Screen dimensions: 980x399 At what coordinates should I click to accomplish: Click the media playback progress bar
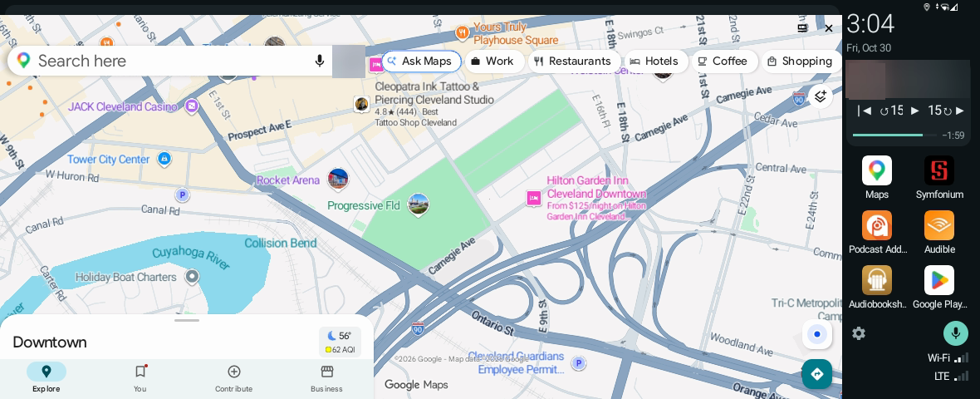pyautogui.click(x=894, y=135)
